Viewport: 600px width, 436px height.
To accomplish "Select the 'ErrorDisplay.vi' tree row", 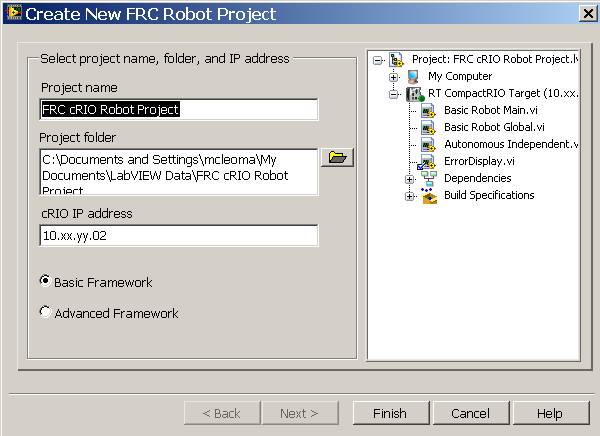I will (479, 161).
